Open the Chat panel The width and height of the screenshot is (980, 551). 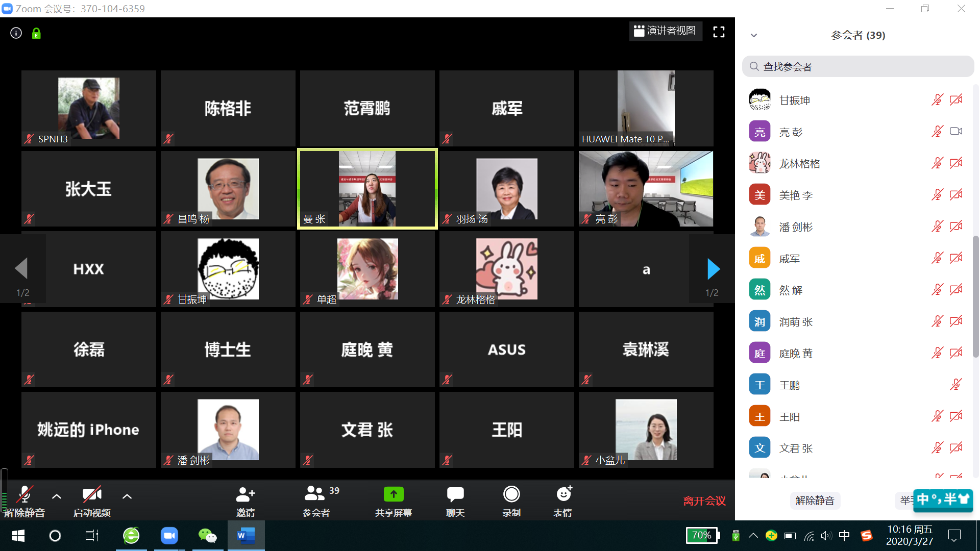pos(455,494)
